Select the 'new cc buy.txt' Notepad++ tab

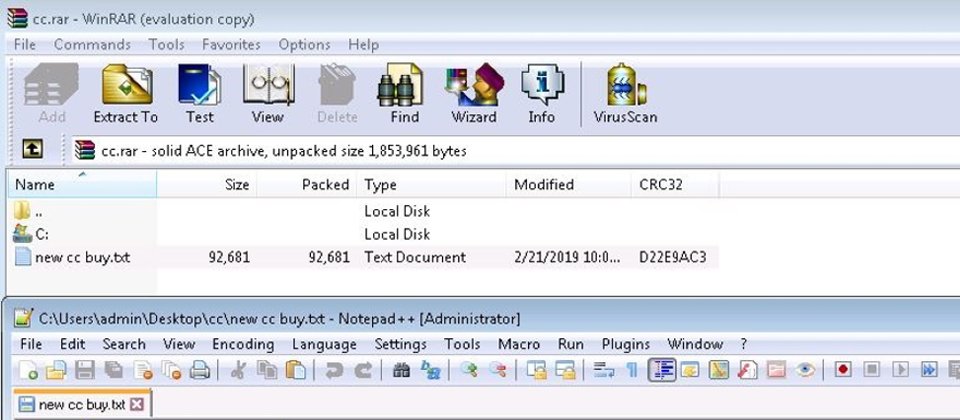coord(81,405)
